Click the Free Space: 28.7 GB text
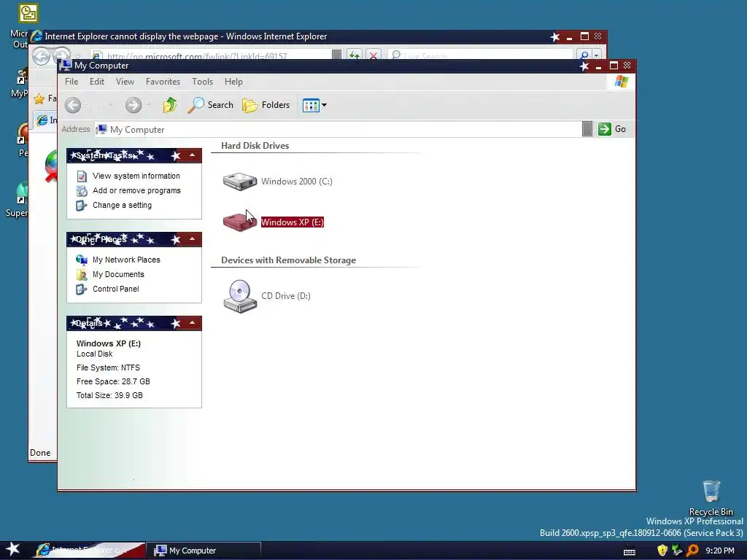This screenshot has width=747, height=560. [x=113, y=381]
